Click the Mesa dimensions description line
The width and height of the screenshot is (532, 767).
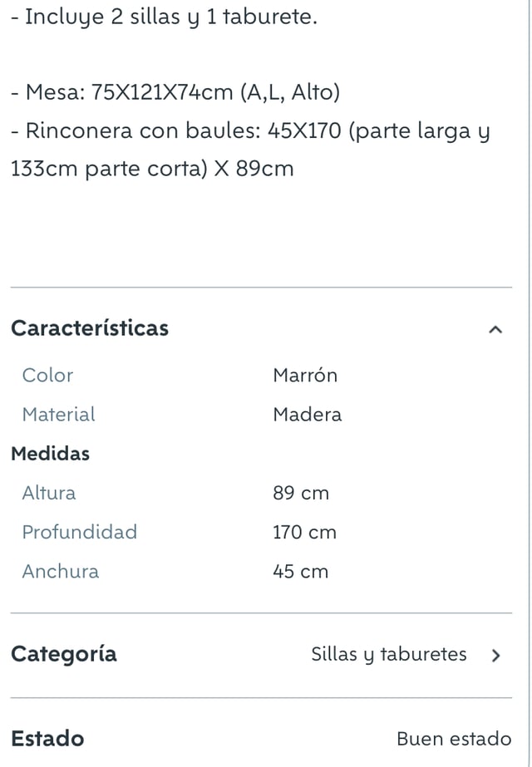click(x=175, y=92)
